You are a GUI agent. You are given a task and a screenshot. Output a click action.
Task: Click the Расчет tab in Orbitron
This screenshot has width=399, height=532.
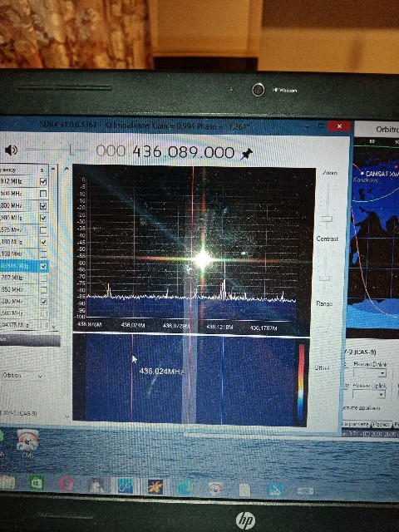tap(381, 425)
